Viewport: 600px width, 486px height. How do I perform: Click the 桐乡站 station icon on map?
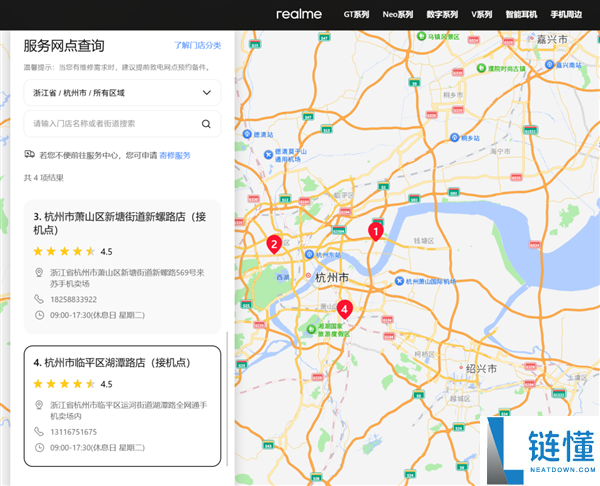454,137
